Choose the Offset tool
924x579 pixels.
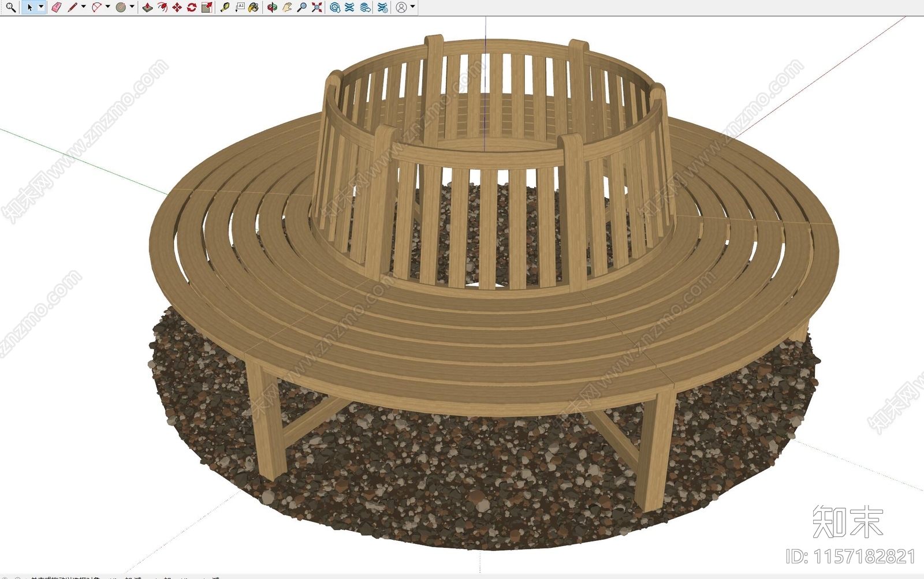162,8
